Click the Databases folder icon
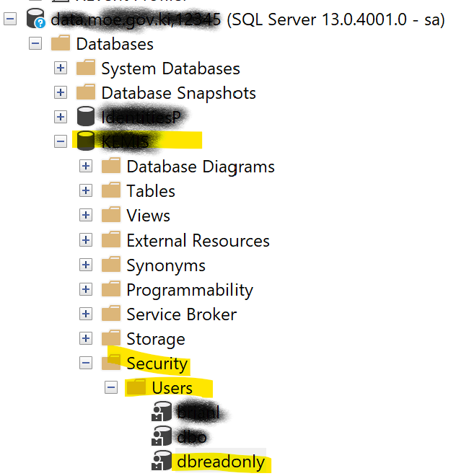The height and width of the screenshot is (476, 469). pyautogui.click(x=61, y=44)
